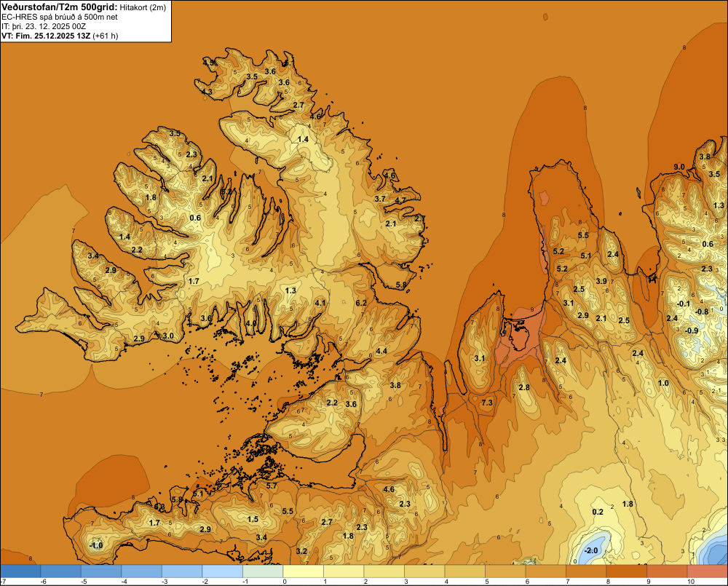Click the 4.5 temperature value

click(209, 62)
